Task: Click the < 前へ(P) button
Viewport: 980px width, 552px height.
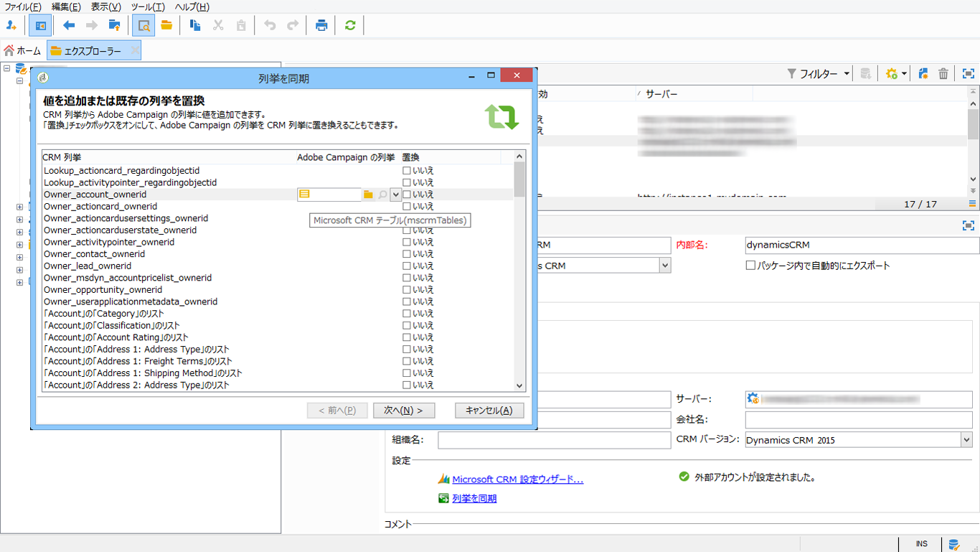Action: pyautogui.click(x=337, y=411)
